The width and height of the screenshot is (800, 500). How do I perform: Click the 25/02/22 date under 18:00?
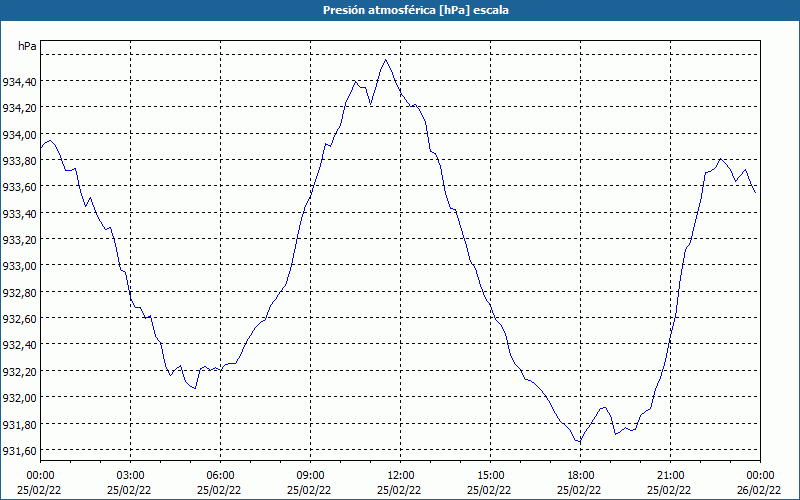579,490
